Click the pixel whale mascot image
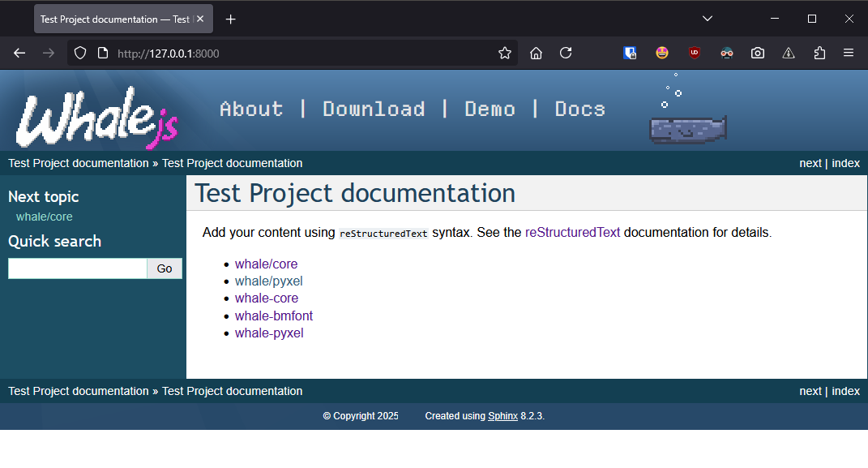 [688, 130]
